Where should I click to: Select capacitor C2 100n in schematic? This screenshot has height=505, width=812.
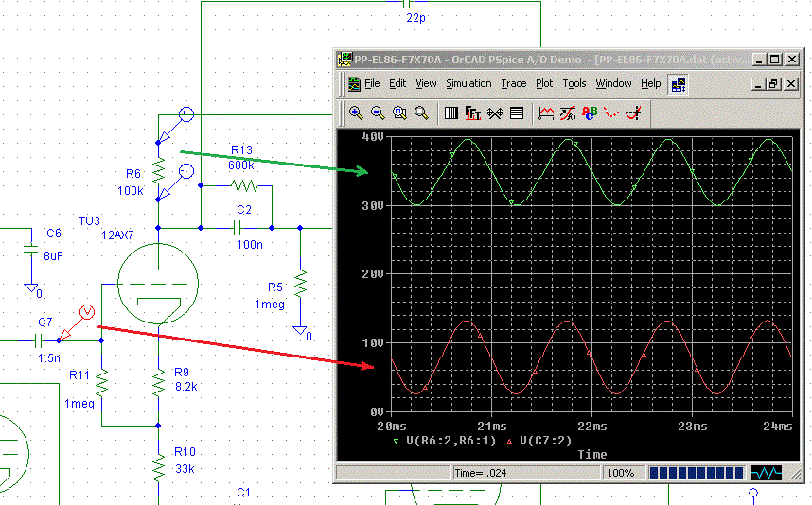238,228
